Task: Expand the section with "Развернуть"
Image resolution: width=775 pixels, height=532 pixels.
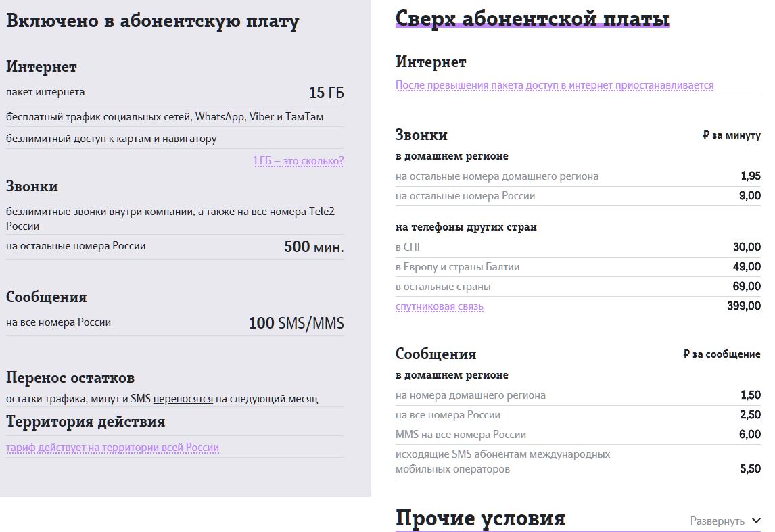Action: point(717,521)
